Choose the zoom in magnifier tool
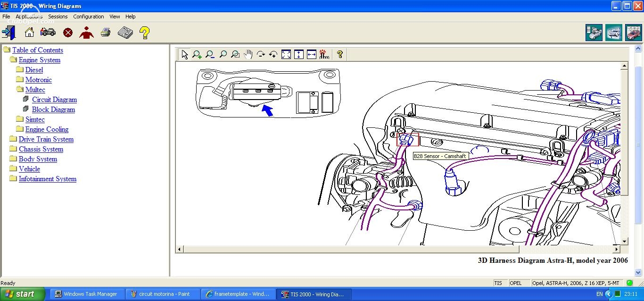The height and width of the screenshot is (301, 644). click(x=197, y=54)
